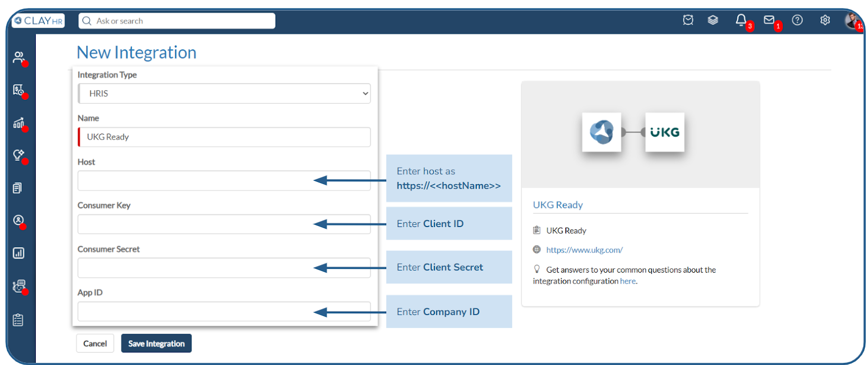This screenshot has height=365, width=868.
Task: Open the clipboard checklist sidebar icon
Action: pyautogui.click(x=18, y=320)
